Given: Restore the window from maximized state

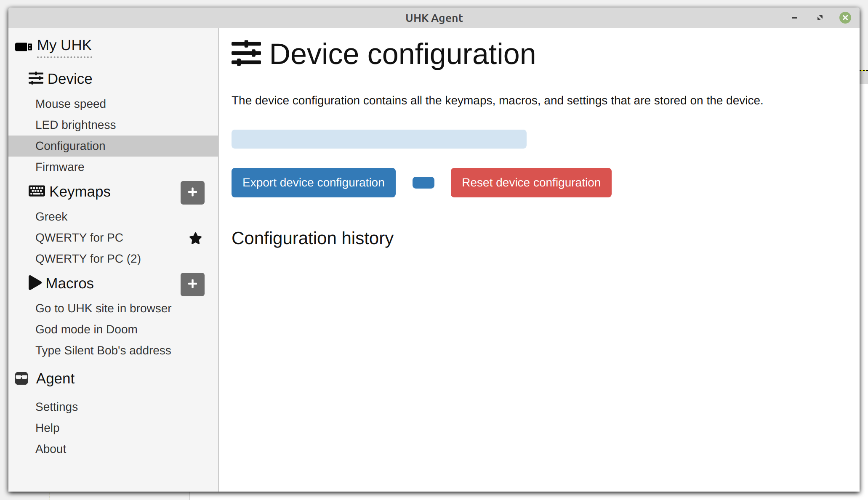Looking at the screenshot, I should [x=820, y=18].
